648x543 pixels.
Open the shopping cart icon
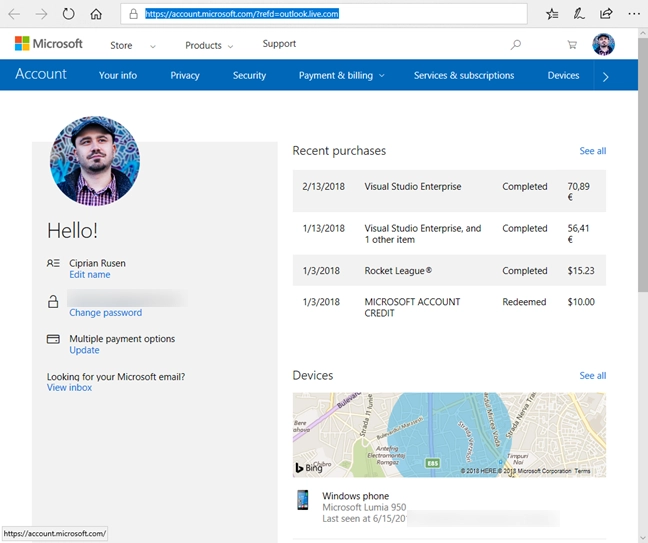point(572,44)
